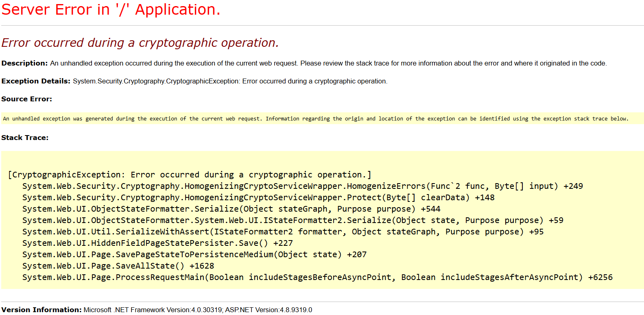This screenshot has height=315, width=644.
Task: Click the Util.SerializeWithAssert stack trace line
Action: click(283, 232)
